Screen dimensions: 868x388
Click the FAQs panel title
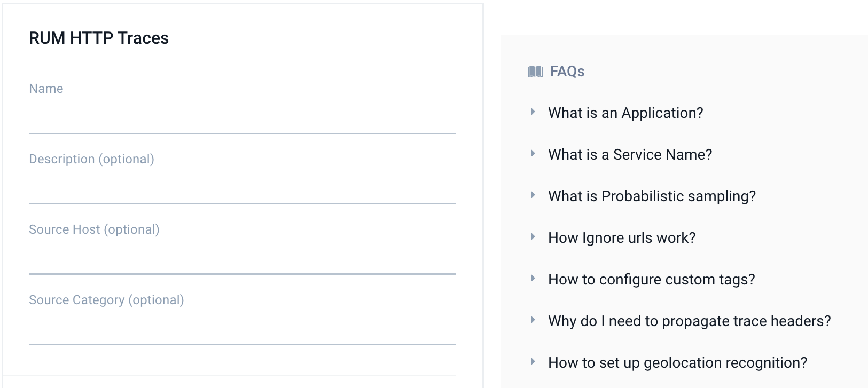point(567,71)
